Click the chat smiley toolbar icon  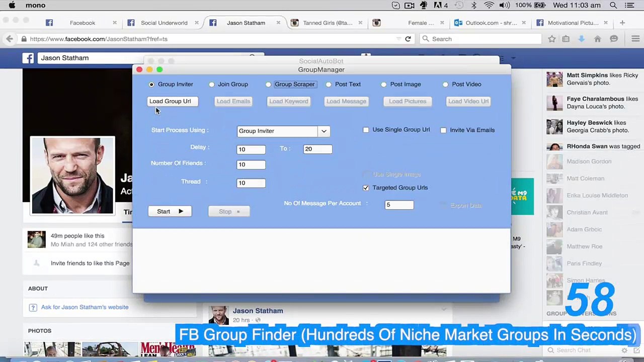point(614,39)
